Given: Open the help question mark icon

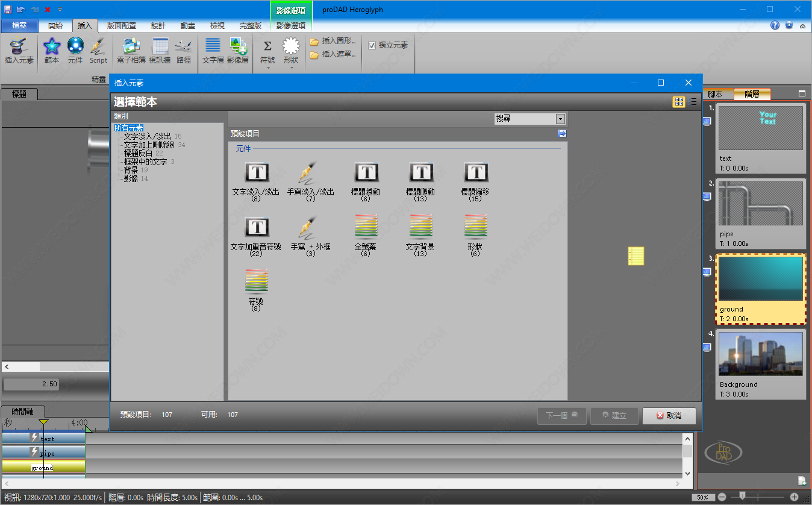Looking at the screenshot, I should pos(775,25).
